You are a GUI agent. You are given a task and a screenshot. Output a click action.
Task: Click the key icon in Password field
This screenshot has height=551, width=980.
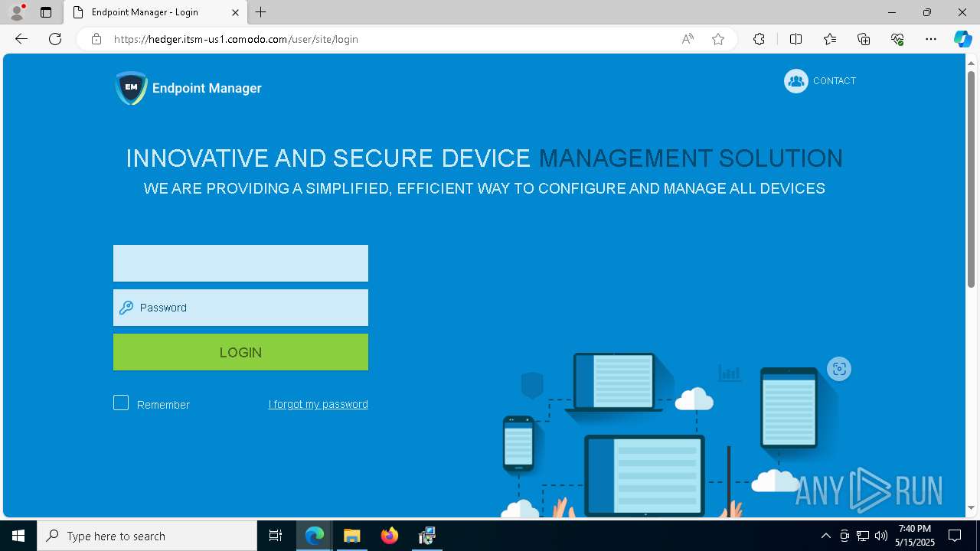point(126,308)
